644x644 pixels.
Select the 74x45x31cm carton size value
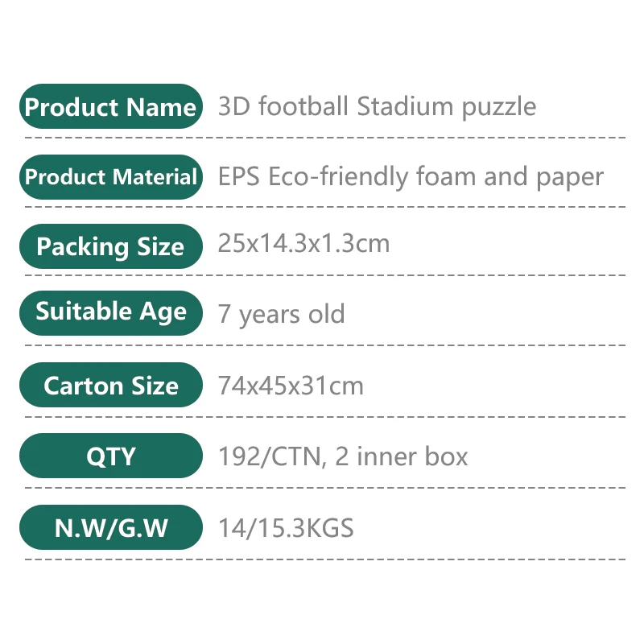tap(291, 386)
